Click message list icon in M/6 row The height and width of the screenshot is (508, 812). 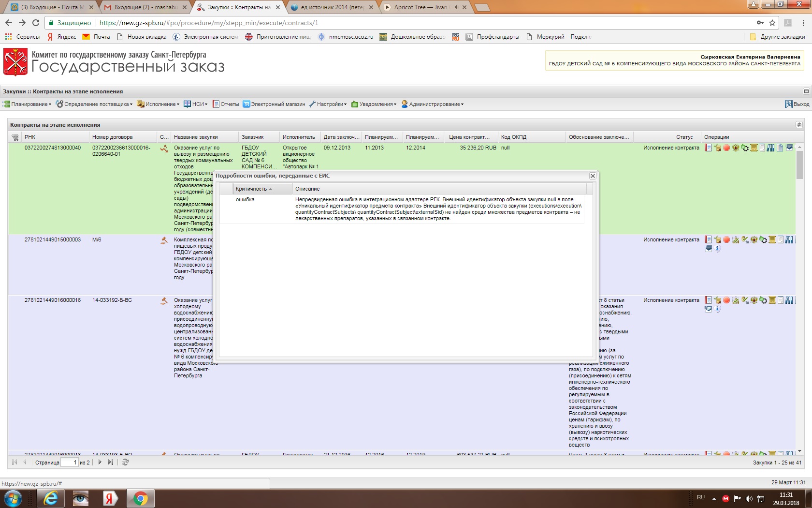(x=709, y=249)
